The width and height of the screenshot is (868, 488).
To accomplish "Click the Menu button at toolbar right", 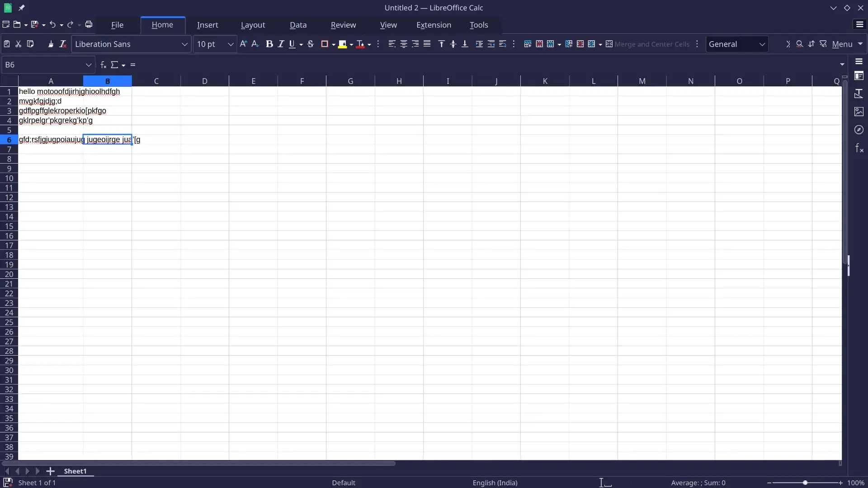I will point(842,44).
